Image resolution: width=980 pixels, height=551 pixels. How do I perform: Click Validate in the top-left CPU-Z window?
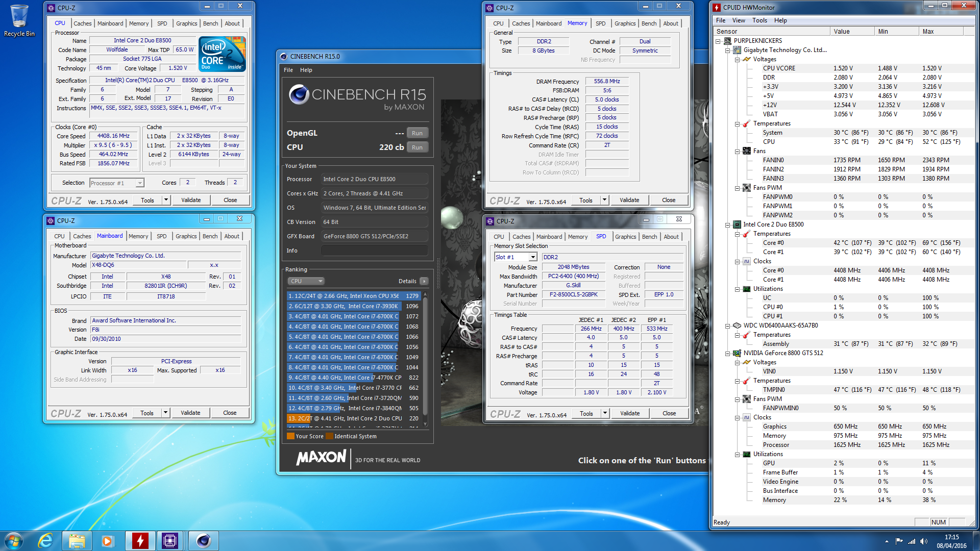point(191,200)
